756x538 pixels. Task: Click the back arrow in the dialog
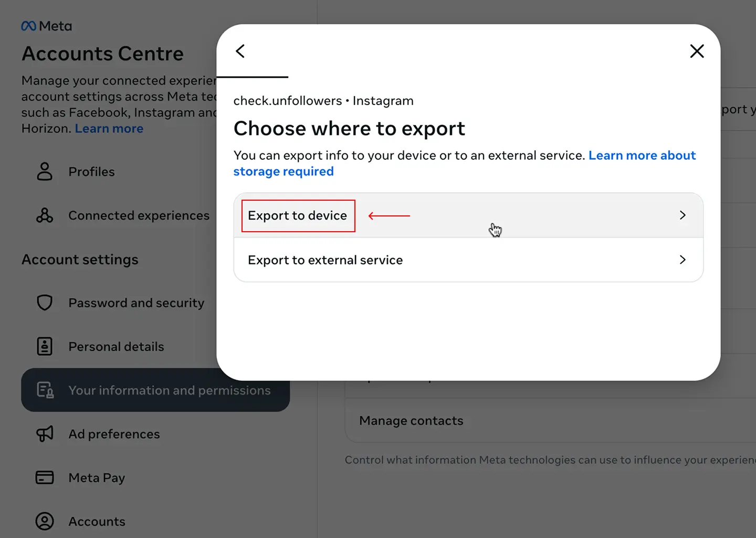pyautogui.click(x=240, y=51)
